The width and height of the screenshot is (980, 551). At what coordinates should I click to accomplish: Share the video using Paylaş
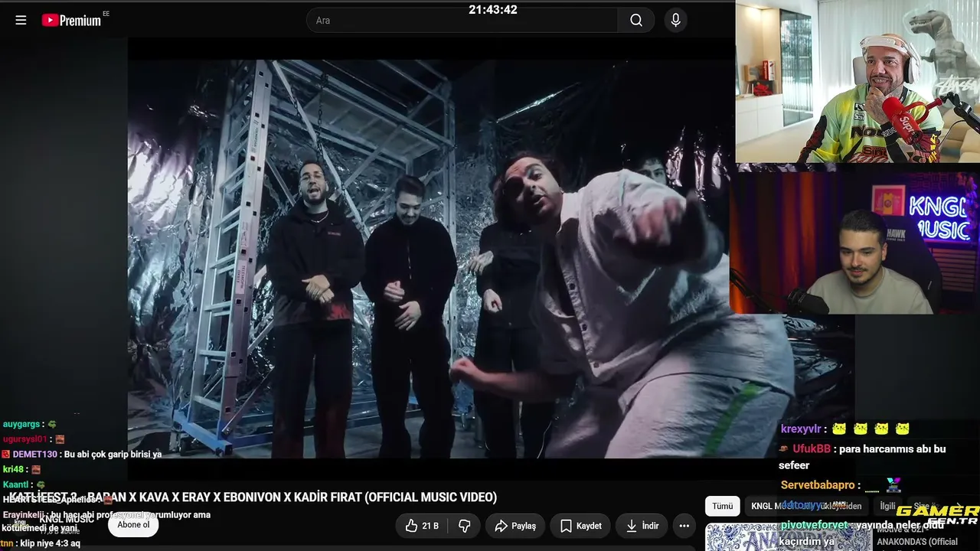pos(515,526)
